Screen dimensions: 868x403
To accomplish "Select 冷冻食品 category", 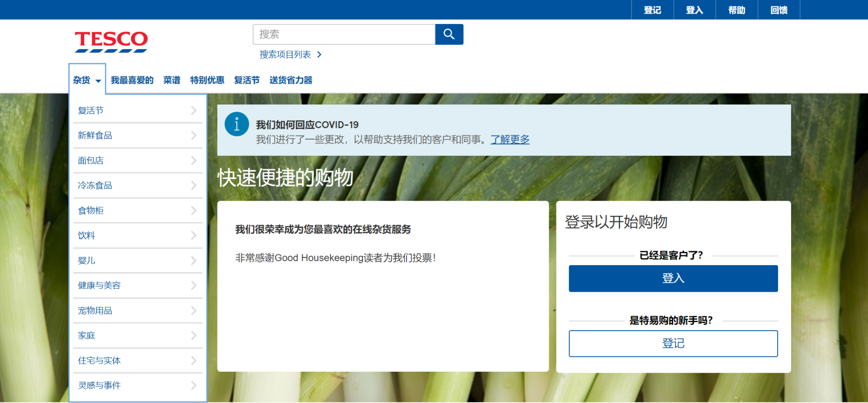I will pos(95,186).
